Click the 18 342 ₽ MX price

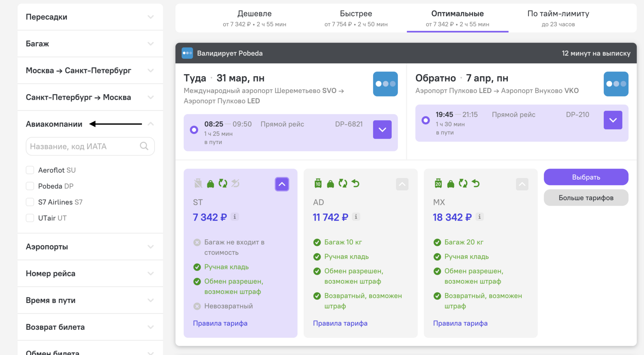point(452,217)
